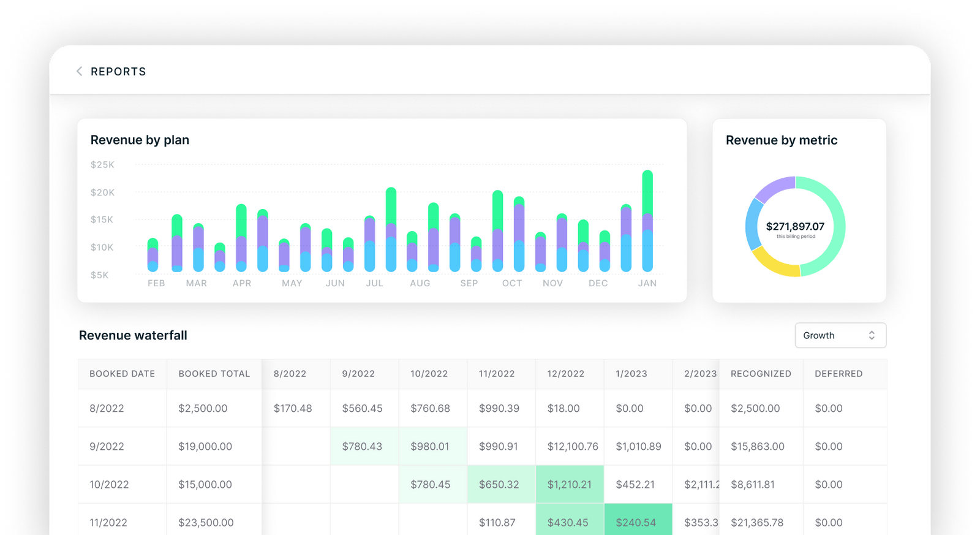Click the yellow segment of donut chart
980x535 pixels.
coord(773,265)
